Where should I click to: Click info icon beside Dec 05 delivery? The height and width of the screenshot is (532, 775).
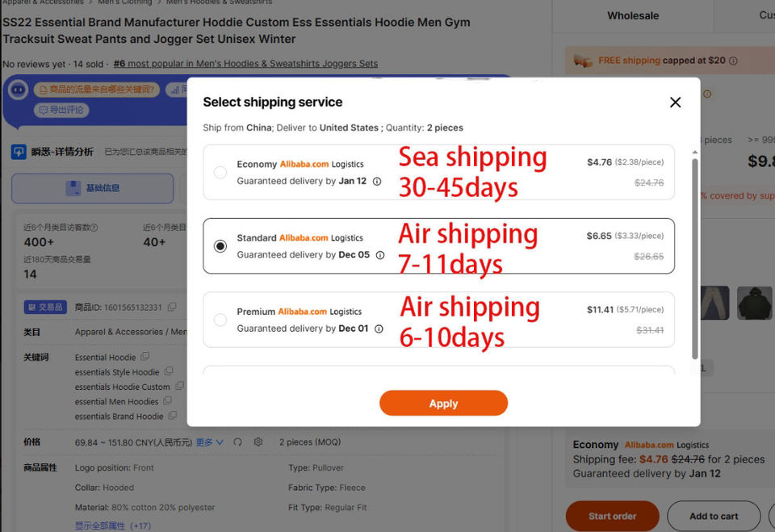click(380, 255)
